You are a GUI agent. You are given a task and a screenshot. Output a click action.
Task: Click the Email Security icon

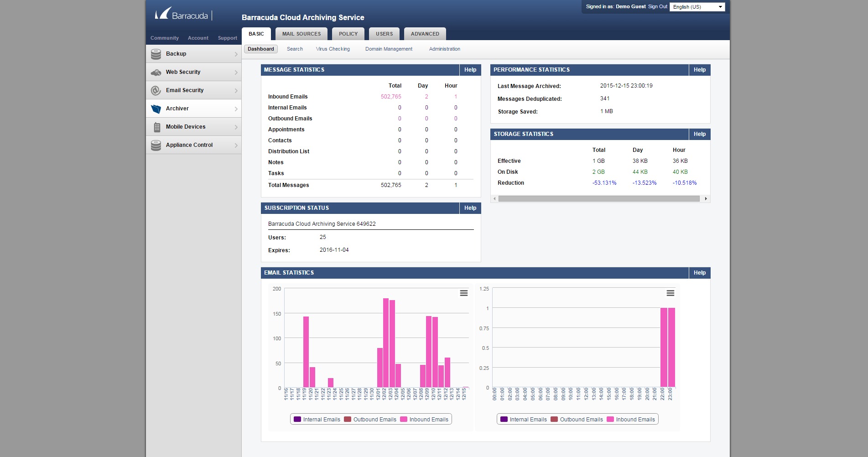coord(156,90)
